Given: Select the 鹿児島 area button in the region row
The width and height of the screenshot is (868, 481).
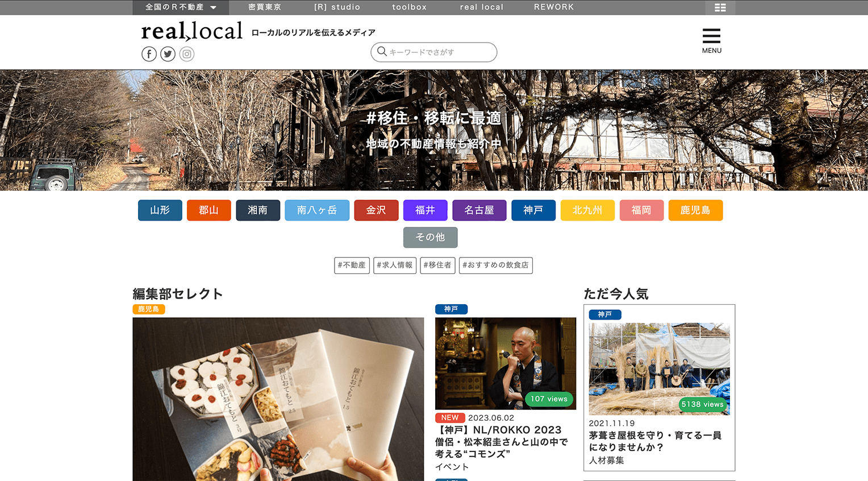Looking at the screenshot, I should pos(695,210).
